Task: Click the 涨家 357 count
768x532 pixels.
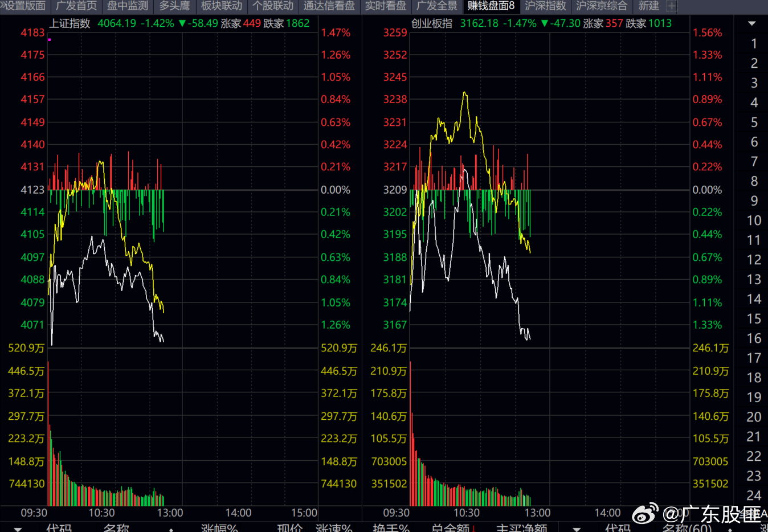Action: (603, 23)
